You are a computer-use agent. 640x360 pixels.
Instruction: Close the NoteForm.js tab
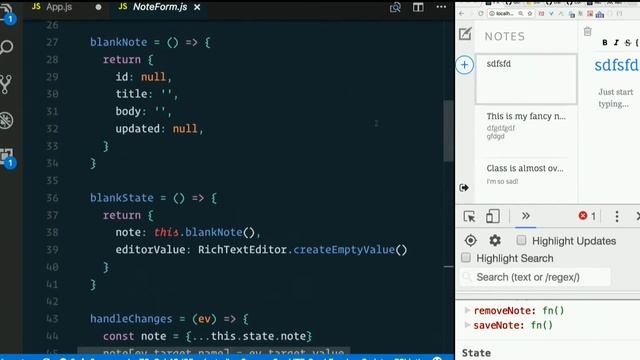pyautogui.click(x=197, y=7)
